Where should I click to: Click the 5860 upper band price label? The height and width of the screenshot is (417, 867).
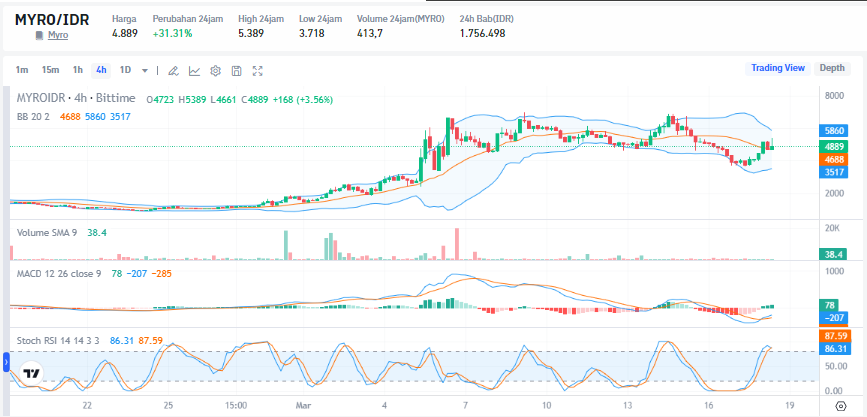[834, 131]
